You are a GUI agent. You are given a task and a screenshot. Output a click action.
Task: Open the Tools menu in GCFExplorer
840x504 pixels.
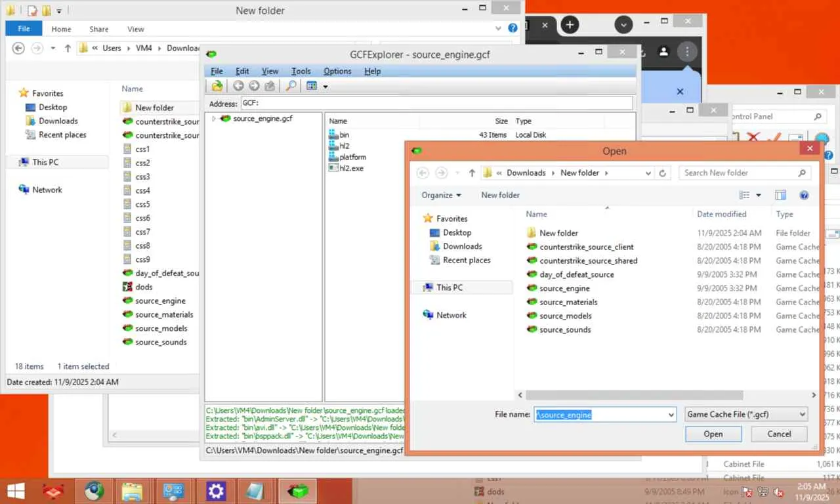(x=301, y=71)
